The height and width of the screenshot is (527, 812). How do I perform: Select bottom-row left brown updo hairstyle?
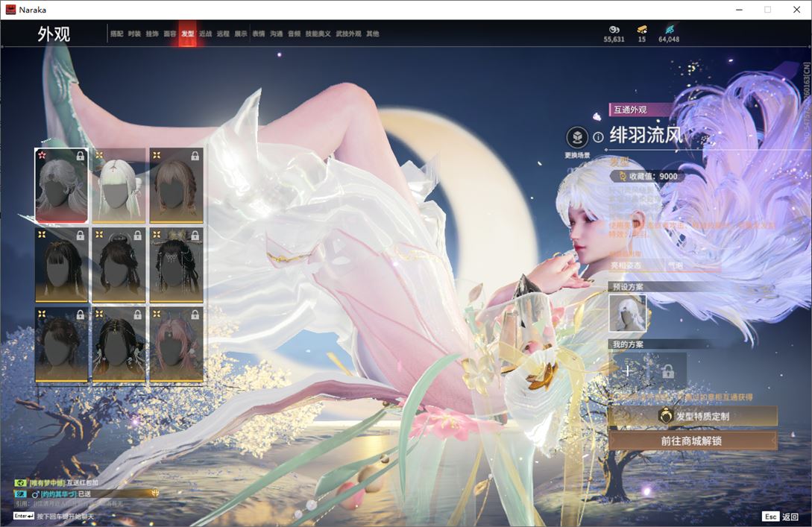tap(62, 345)
